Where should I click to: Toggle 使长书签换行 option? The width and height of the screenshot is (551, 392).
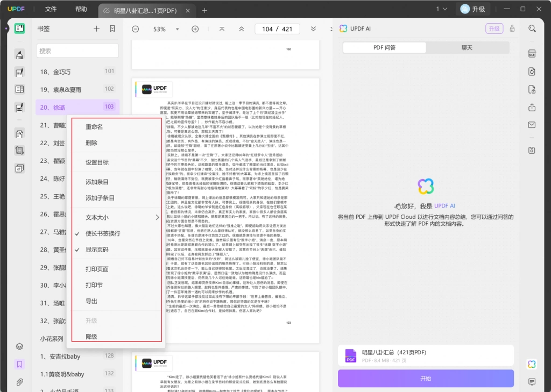click(x=103, y=233)
